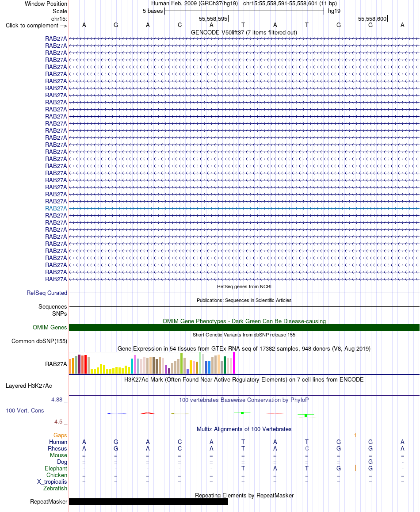Select the X_tropicalis alignment row label

(x=52, y=481)
